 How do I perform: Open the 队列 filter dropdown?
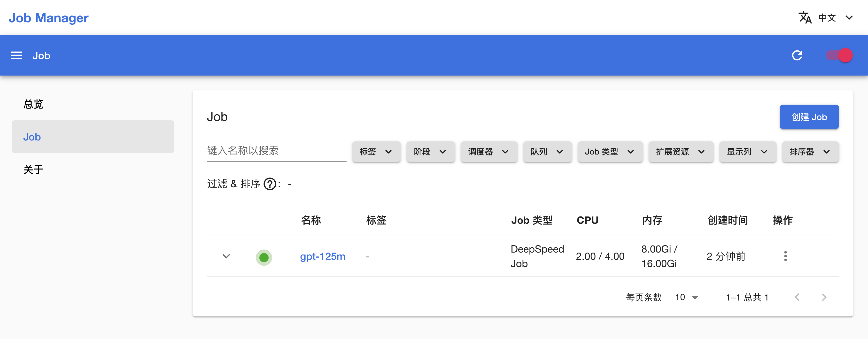pyautogui.click(x=547, y=152)
